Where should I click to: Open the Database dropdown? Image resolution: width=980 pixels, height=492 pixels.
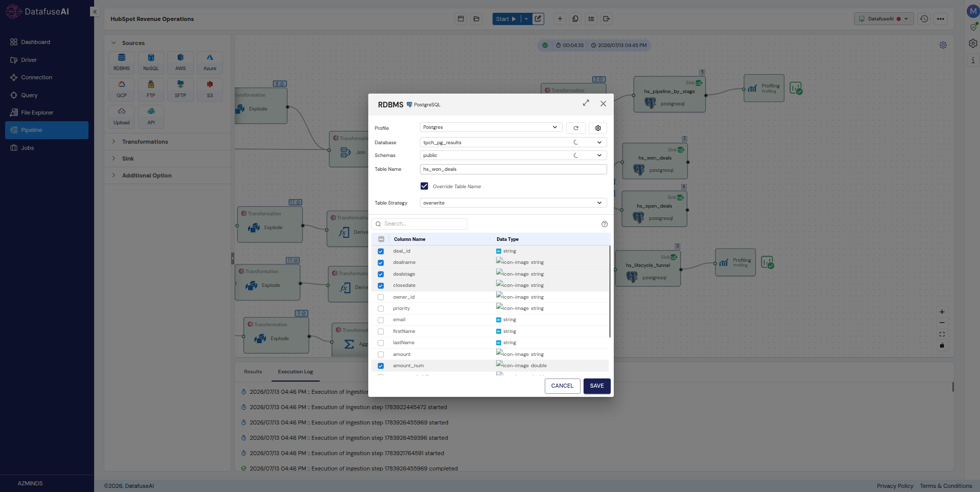(x=514, y=143)
